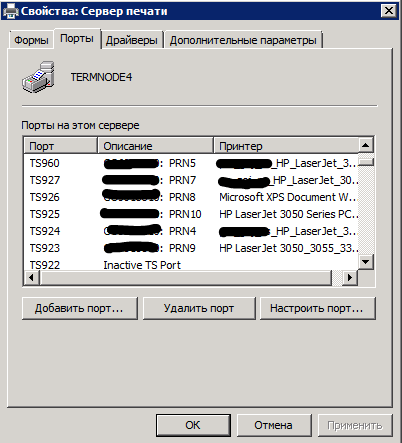Open the Настроить порт... dialog
The width and height of the screenshot is (402, 443).
[317, 308]
